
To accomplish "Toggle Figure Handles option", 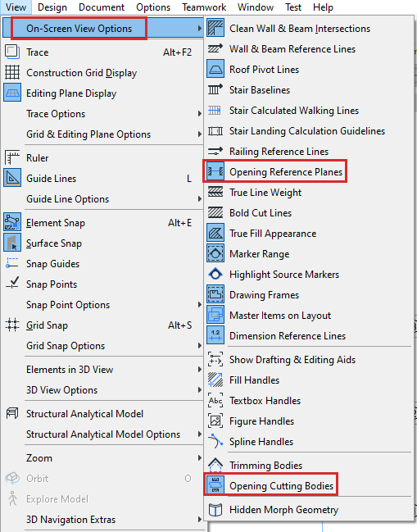I will click(x=309, y=421).
